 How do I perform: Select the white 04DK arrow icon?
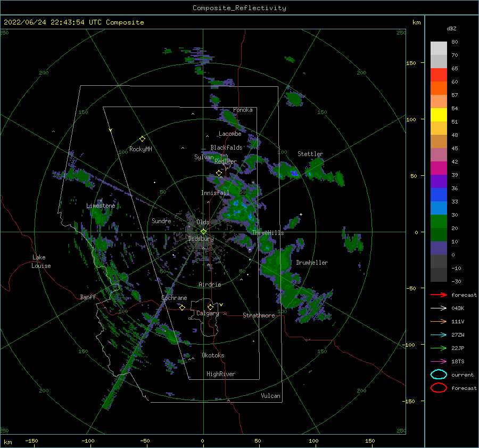(439, 308)
